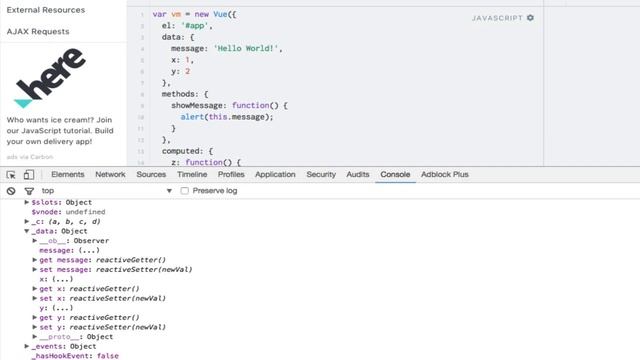Expand the get y reactiveGetter entry
Screen dimensions: 640x360
35,317
